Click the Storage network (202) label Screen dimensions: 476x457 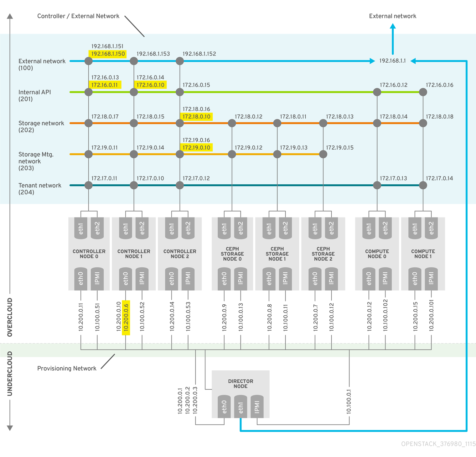pos(41,127)
